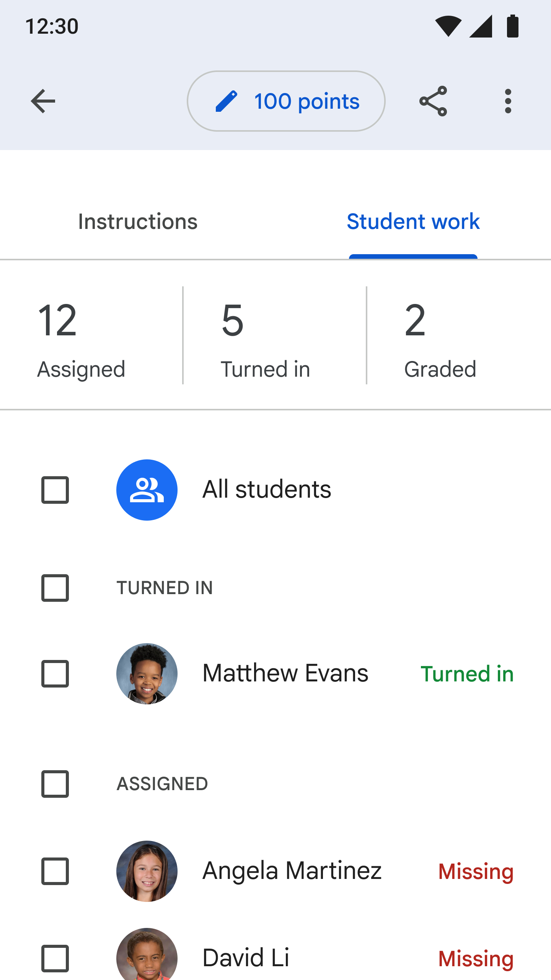Image resolution: width=551 pixels, height=980 pixels.
Task: Tap the back arrow icon
Action: pyautogui.click(x=43, y=101)
